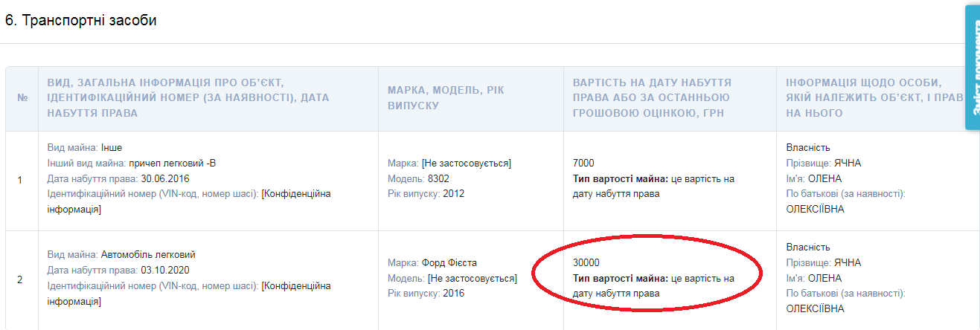
Task: Click the 'Вартість на дату набуття права' header
Action: tap(652, 98)
